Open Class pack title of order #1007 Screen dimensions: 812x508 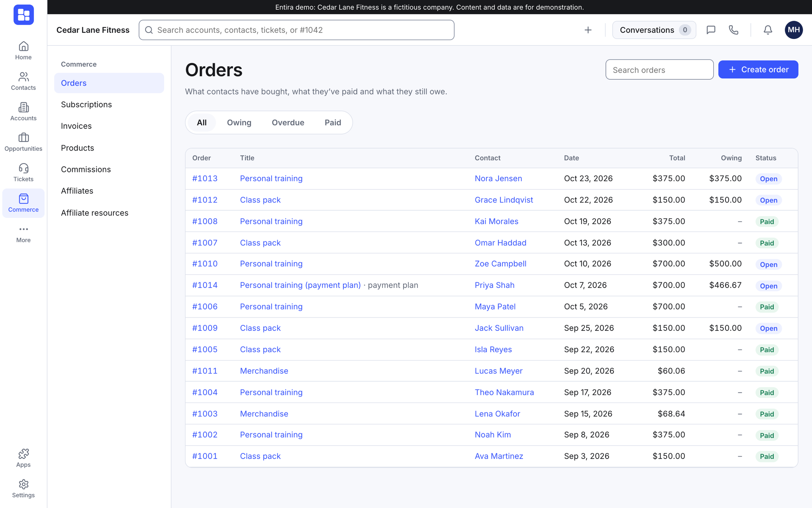coord(260,243)
